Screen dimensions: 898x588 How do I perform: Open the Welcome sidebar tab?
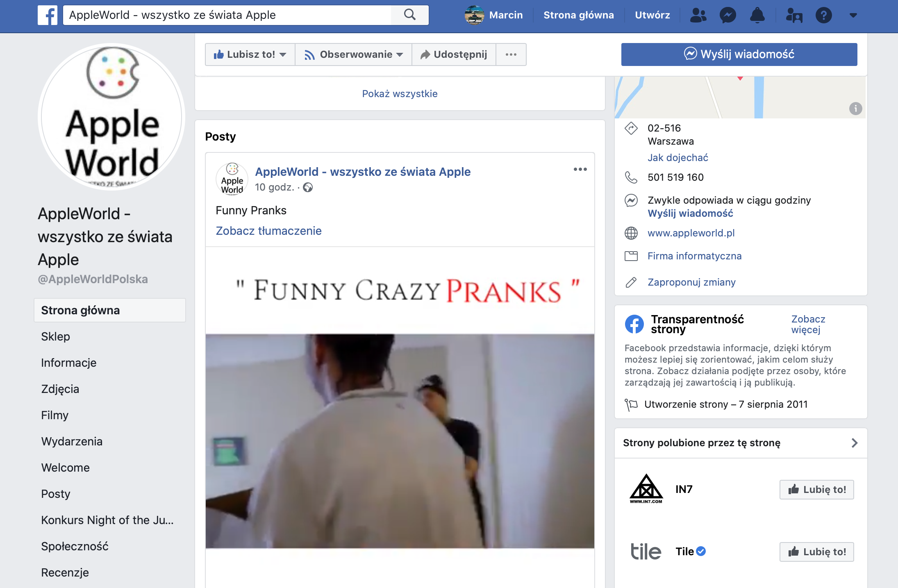[x=66, y=468]
